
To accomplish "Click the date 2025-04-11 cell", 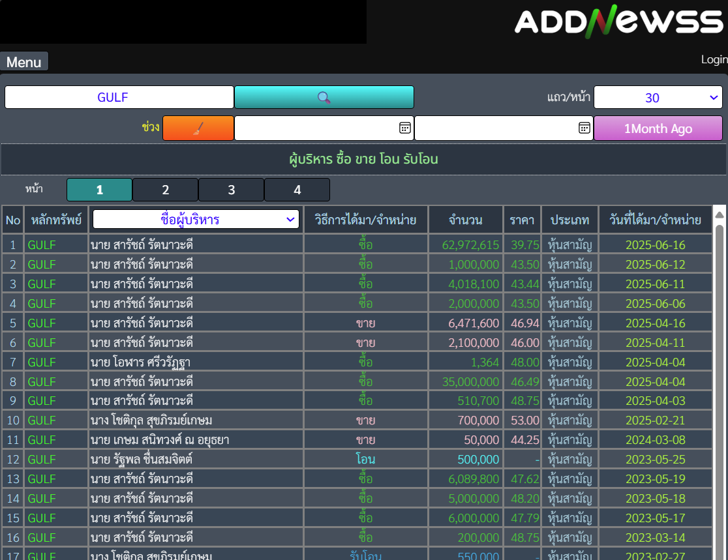I will pyautogui.click(x=655, y=342).
